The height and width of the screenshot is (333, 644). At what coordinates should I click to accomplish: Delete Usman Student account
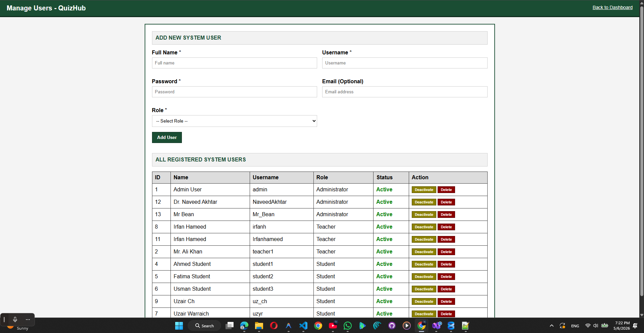446,289
